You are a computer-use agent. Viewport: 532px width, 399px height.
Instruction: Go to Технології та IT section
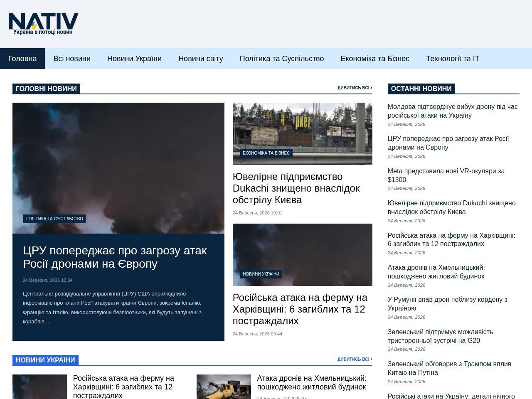(453, 59)
